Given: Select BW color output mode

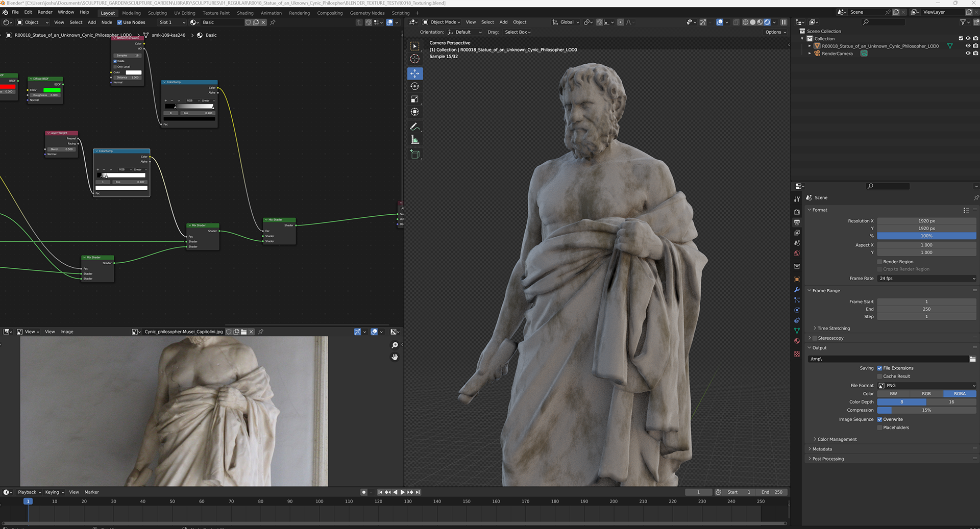Looking at the screenshot, I should 893,394.
